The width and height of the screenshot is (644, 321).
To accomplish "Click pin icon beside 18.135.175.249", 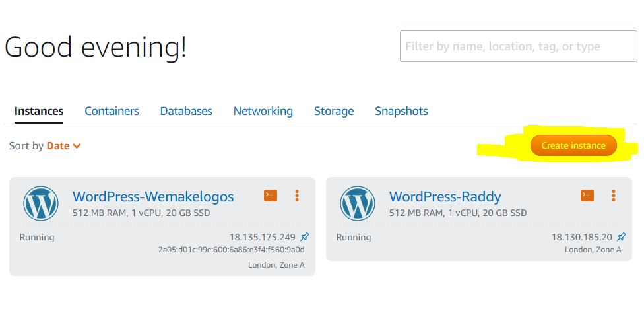I will [304, 237].
